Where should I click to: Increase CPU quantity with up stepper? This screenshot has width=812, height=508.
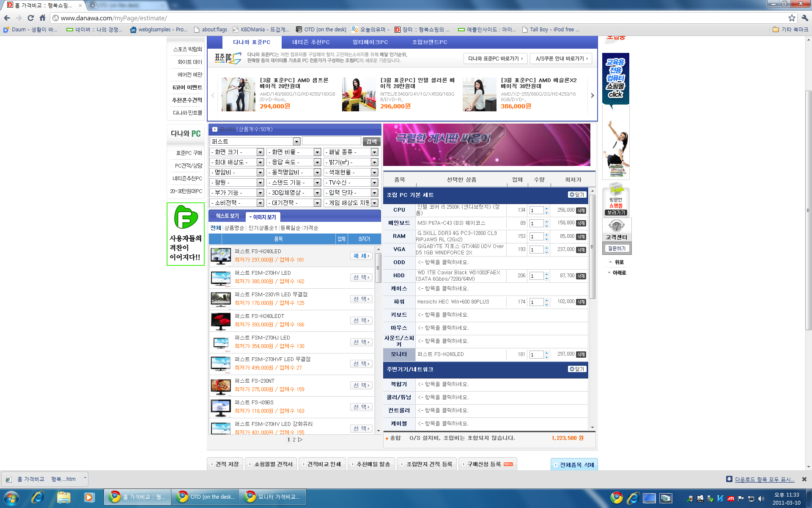(x=546, y=208)
